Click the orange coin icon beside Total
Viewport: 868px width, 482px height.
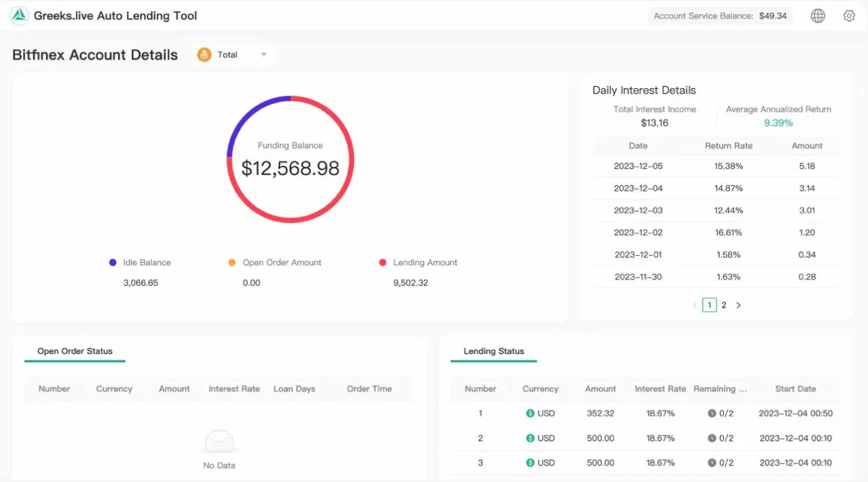(204, 54)
